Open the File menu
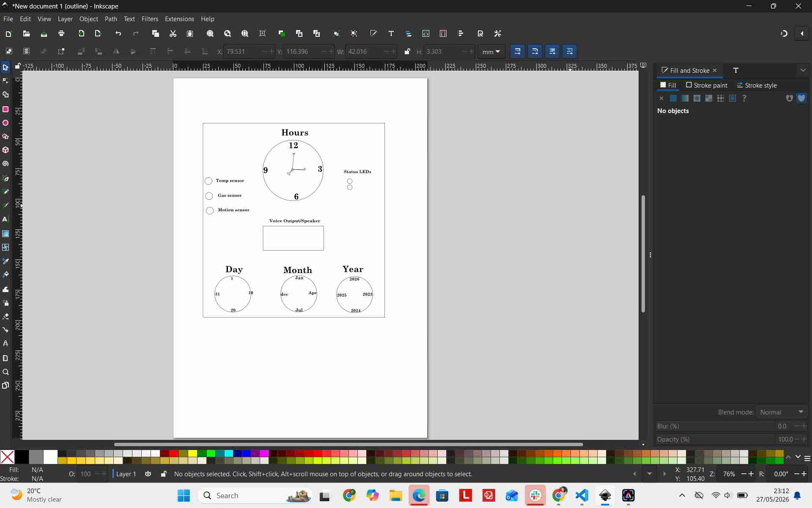Viewport: 812px width, 508px height. point(8,19)
